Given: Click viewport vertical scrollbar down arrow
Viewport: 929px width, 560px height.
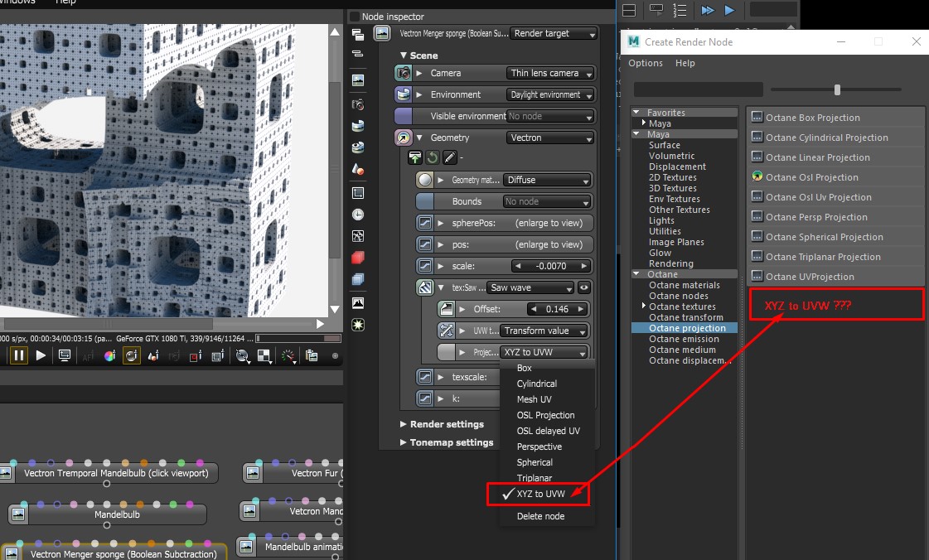Looking at the screenshot, I should [335, 309].
